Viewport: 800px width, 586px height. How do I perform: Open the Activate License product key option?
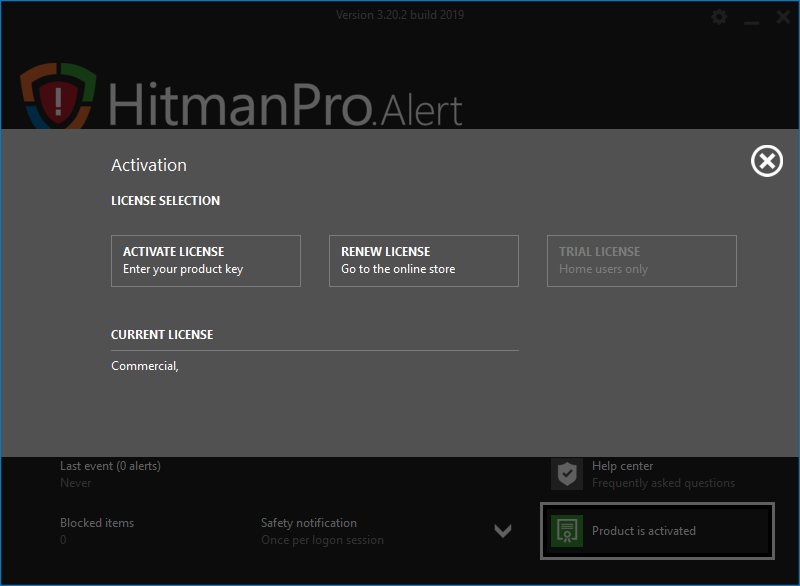pos(206,261)
